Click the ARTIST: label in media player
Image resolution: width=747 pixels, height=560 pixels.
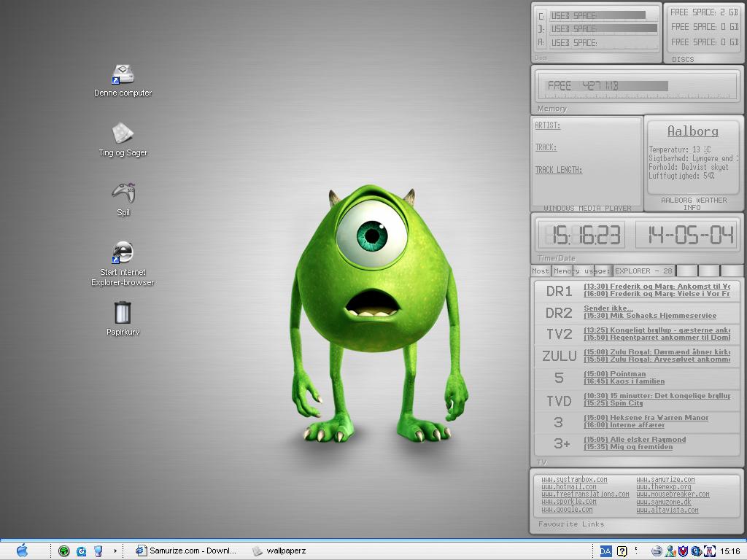[547, 125]
